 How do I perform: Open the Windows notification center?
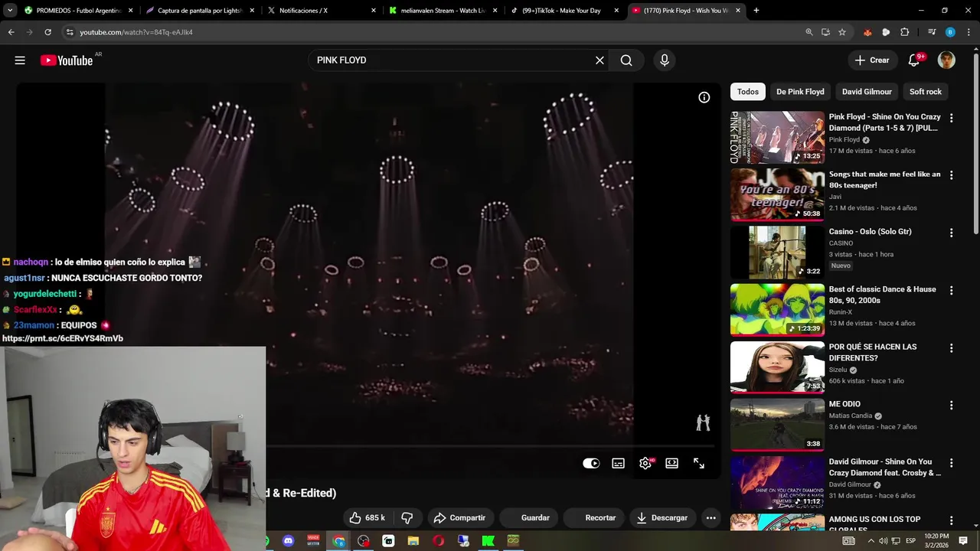(963, 541)
